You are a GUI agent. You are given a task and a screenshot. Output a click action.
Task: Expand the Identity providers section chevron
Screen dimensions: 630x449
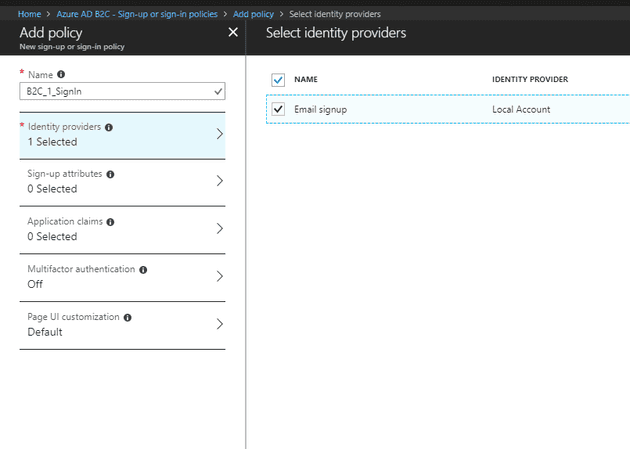(219, 134)
